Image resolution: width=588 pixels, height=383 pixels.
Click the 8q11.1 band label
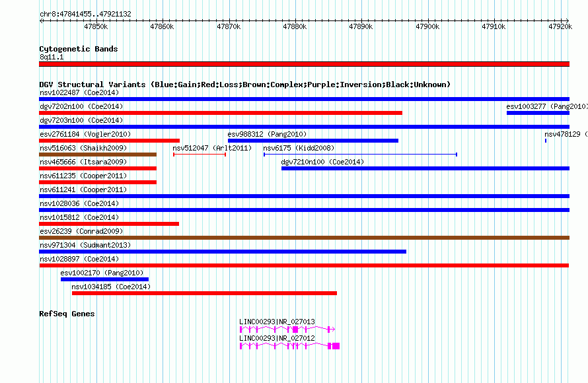tap(52, 57)
